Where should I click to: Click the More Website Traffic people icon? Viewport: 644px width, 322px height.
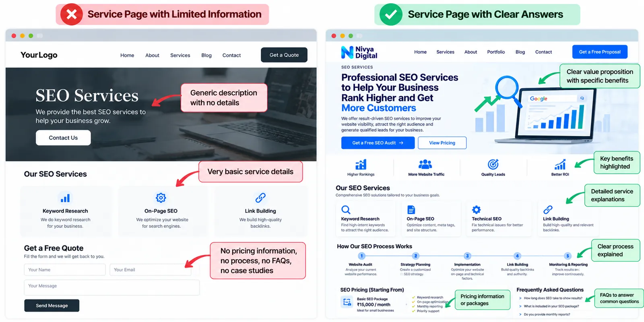425,164
